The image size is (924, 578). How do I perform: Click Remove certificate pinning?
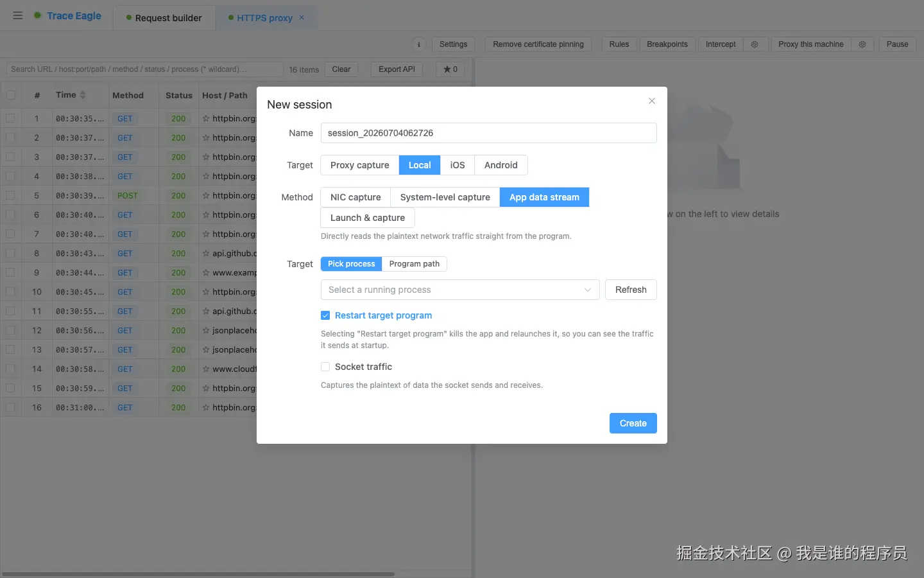point(538,44)
